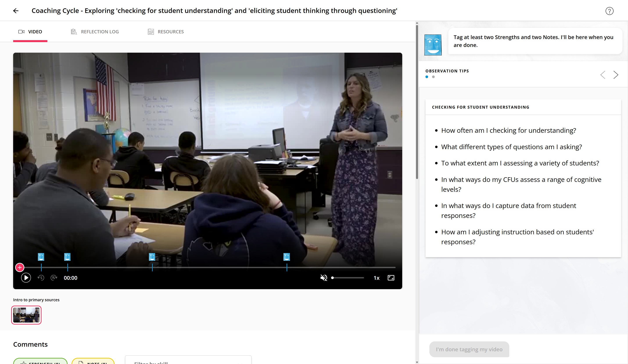Image resolution: width=628 pixels, height=364 pixels.
Task: Unmute the video sound icon
Action: pyautogui.click(x=323, y=278)
